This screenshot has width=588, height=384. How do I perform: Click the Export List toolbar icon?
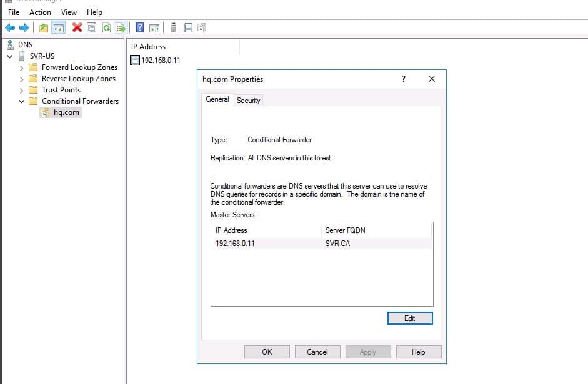click(121, 27)
